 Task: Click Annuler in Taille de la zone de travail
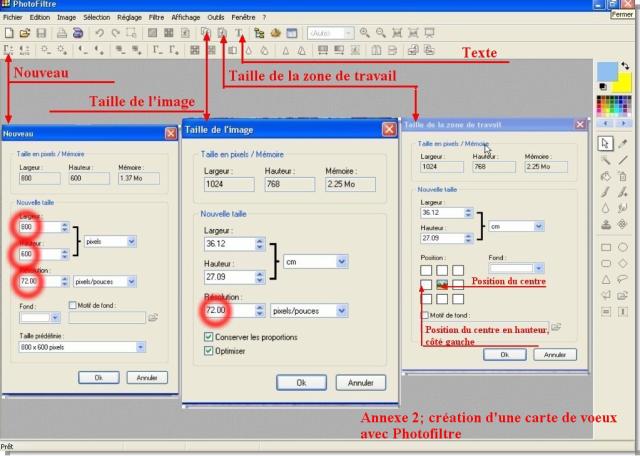click(x=555, y=354)
